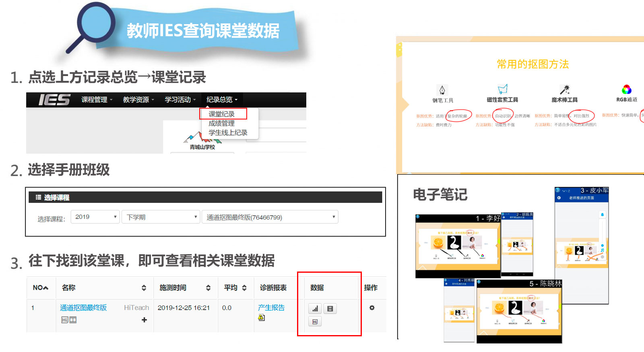Expand the 通道抠图最终版 course dropdown
This screenshot has height=352, width=644.
coord(270,217)
